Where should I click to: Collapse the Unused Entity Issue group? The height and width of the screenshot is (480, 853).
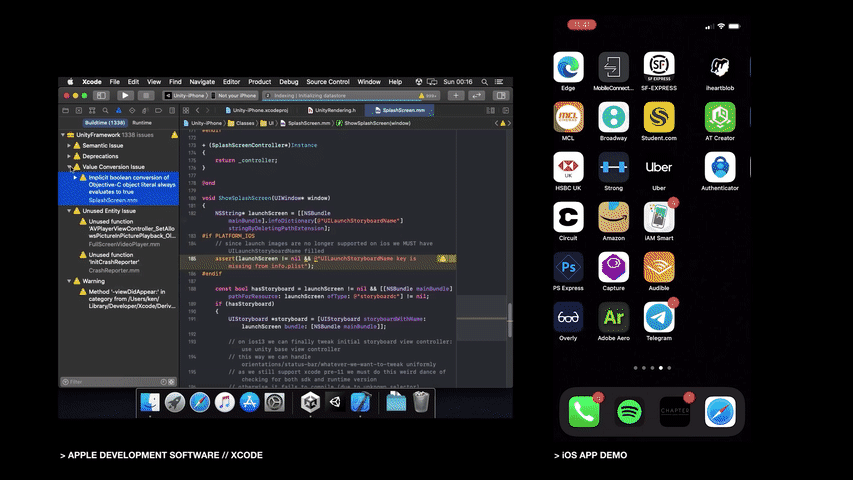pos(69,211)
